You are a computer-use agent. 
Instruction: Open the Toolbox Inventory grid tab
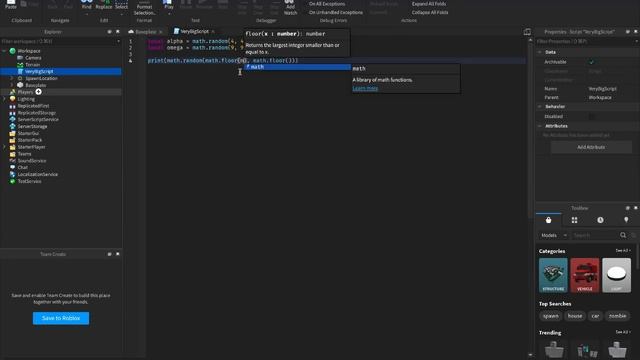(574, 220)
